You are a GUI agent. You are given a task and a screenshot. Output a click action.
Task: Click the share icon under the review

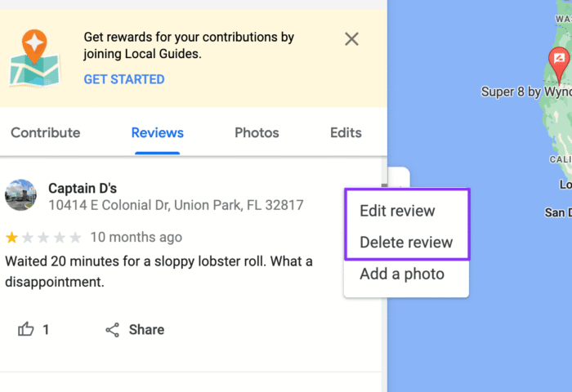pyautogui.click(x=113, y=330)
